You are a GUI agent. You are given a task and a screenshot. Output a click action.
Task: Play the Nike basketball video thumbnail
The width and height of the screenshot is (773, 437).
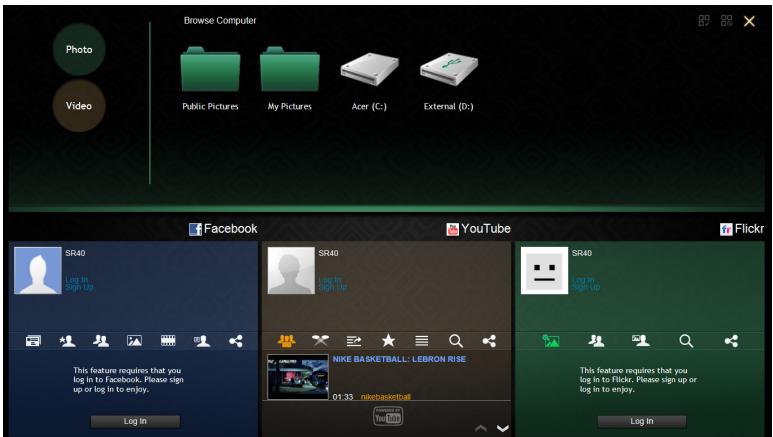(x=298, y=377)
